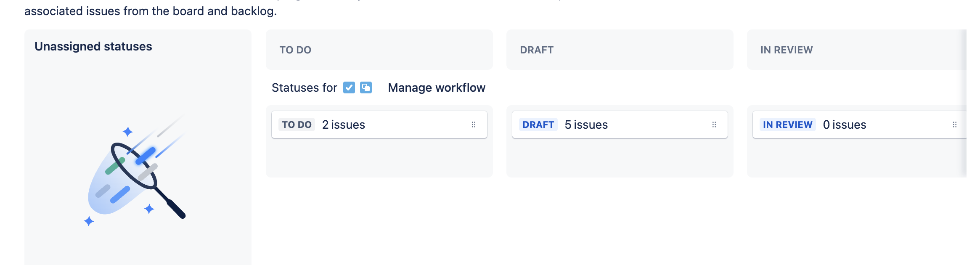Click the 'Statuses for' label
This screenshot has width=980, height=265.
click(305, 87)
